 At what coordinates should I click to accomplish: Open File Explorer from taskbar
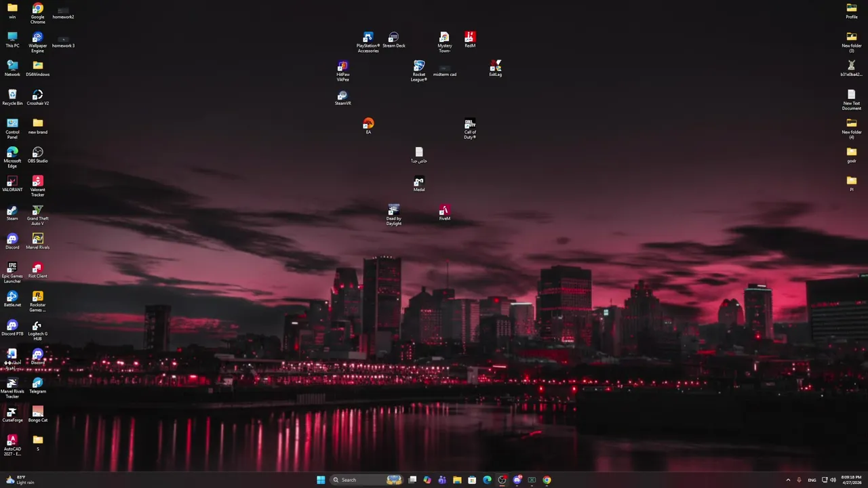pyautogui.click(x=457, y=480)
